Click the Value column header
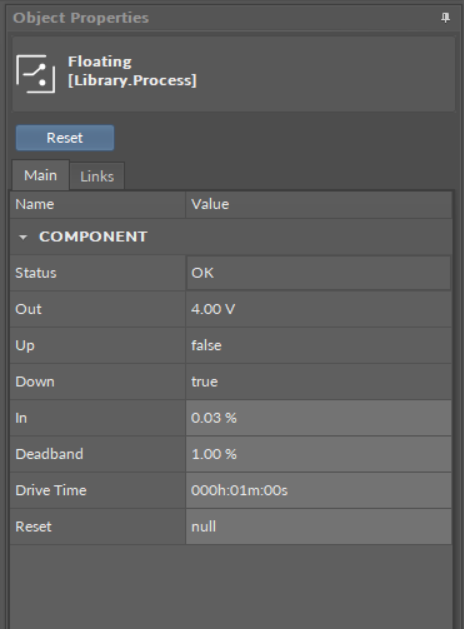The height and width of the screenshot is (629, 464). point(318,204)
